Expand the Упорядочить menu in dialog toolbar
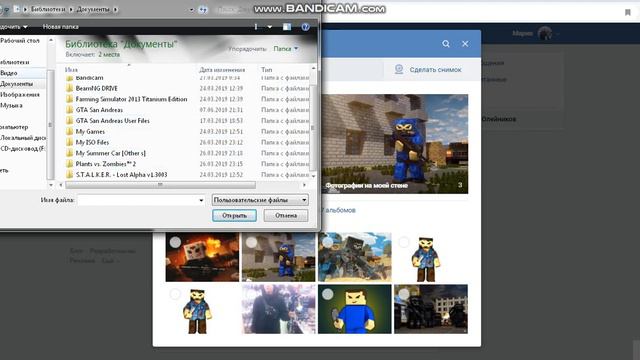The image size is (640, 360). tap(13, 27)
